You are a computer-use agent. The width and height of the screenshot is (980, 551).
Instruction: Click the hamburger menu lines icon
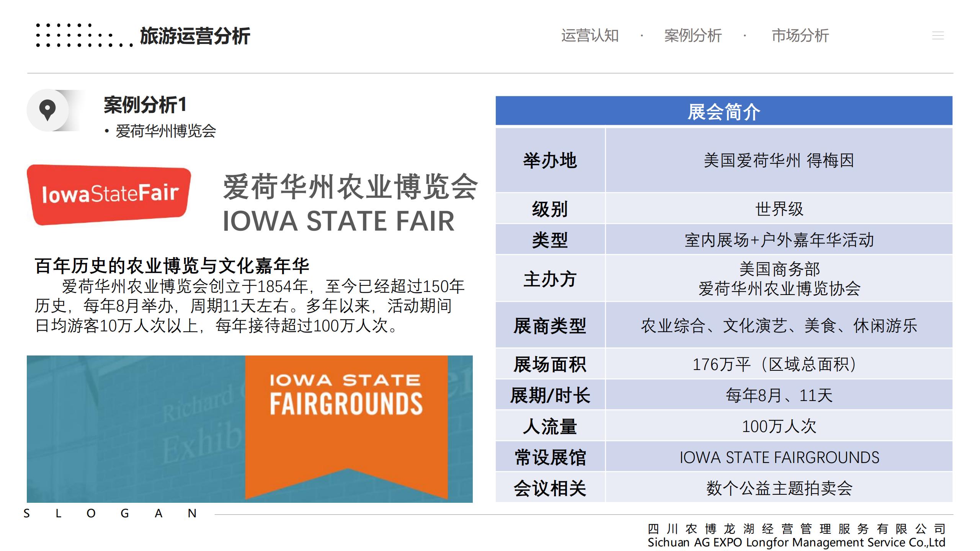coord(938,36)
